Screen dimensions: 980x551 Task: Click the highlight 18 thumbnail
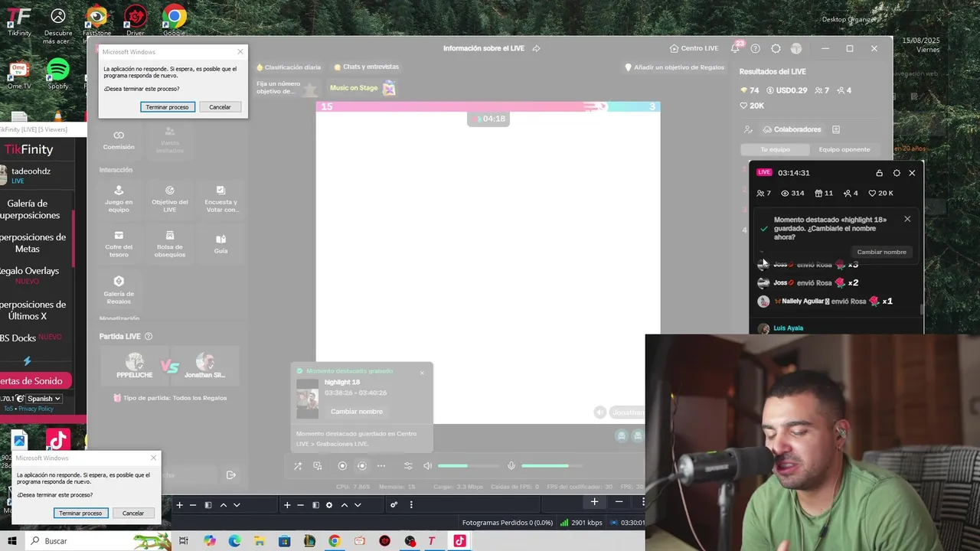coord(307,399)
